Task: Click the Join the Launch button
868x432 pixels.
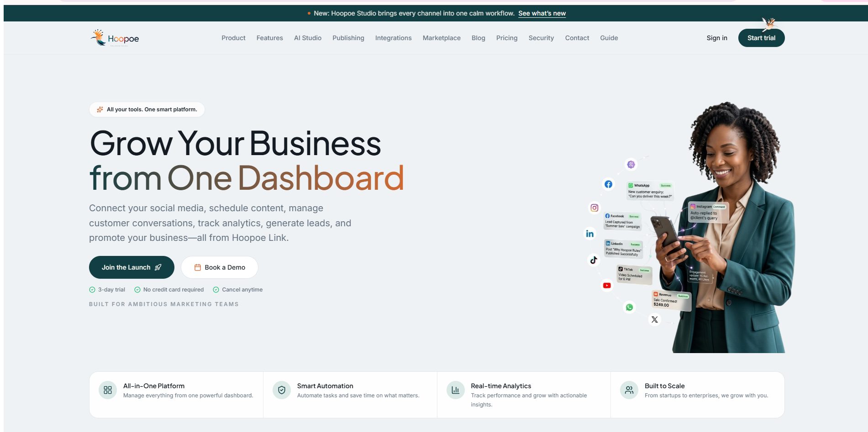Action: point(132,267)
